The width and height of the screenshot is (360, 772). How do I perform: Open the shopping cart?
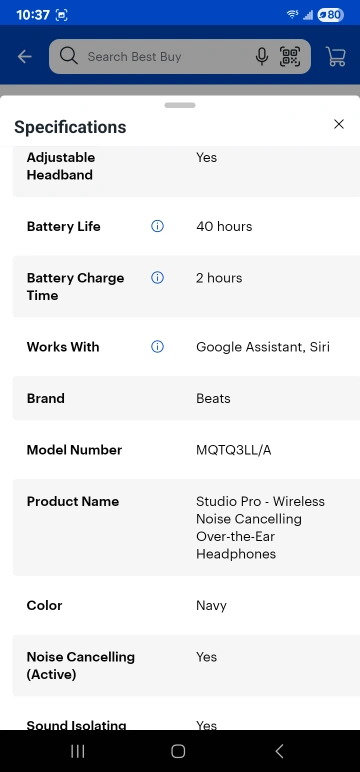click(336, 57)
